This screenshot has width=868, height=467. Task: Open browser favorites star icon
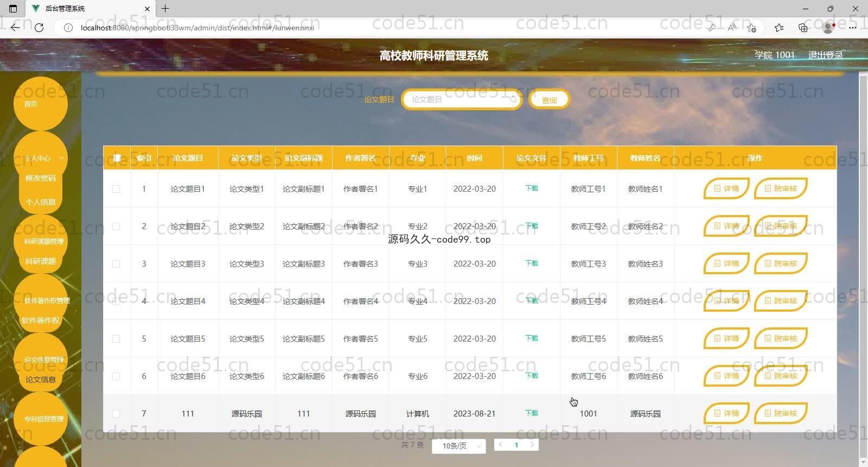point(779,28)
